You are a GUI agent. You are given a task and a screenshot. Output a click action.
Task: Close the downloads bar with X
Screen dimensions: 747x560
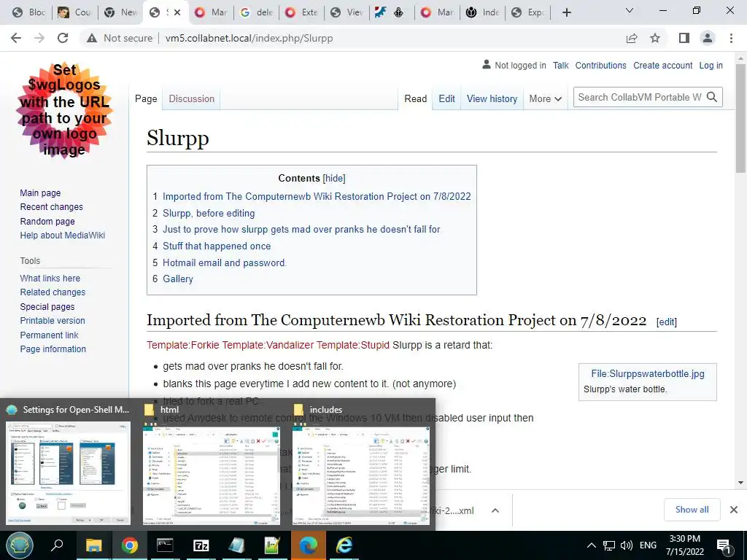(734, 510)
